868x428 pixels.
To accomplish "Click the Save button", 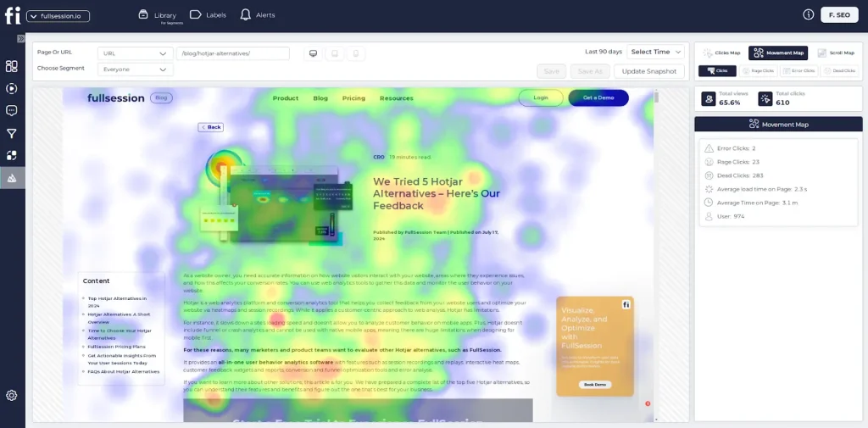I will tap(551, 71).
